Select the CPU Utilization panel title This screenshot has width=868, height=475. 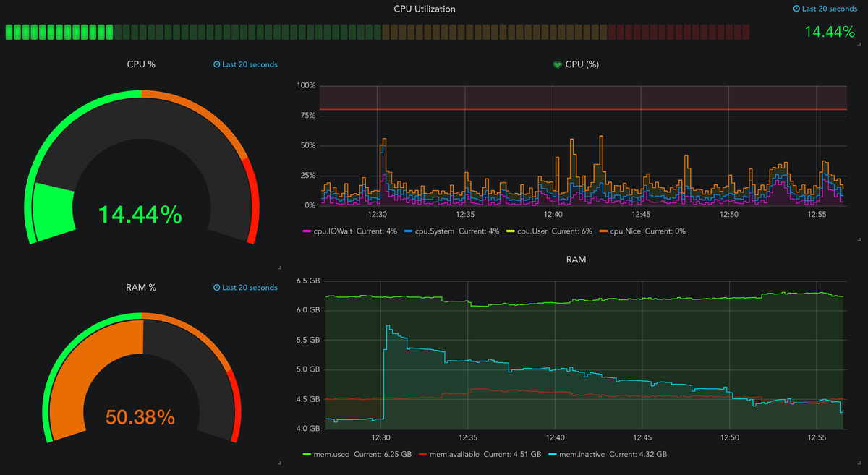tap(424, 9)
